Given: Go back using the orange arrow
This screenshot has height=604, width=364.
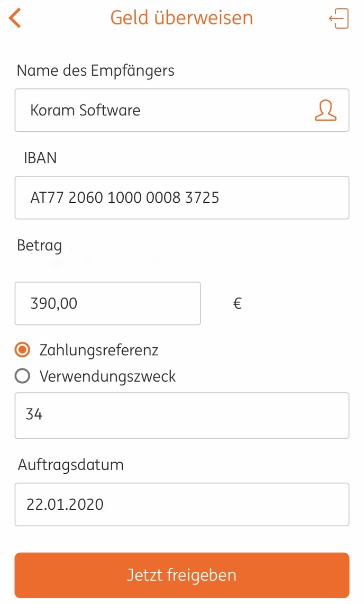Looking at the screenshot, I should [15, 18].
